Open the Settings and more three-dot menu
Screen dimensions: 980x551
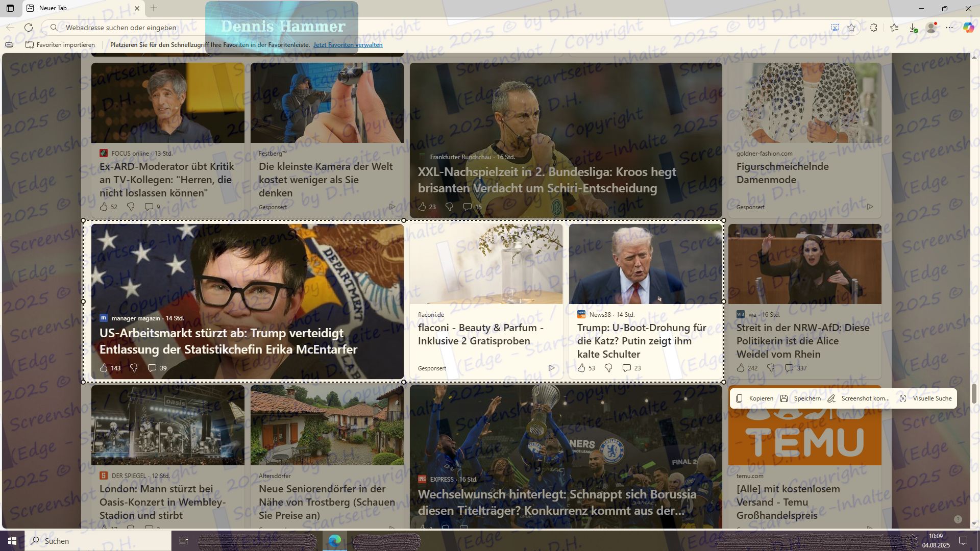949,28
